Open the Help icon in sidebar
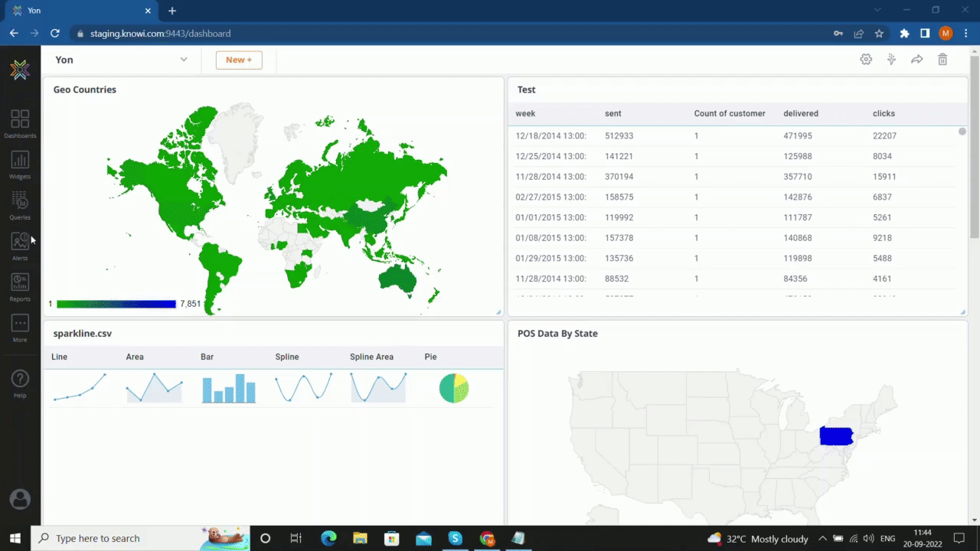 tap(20, 381)
